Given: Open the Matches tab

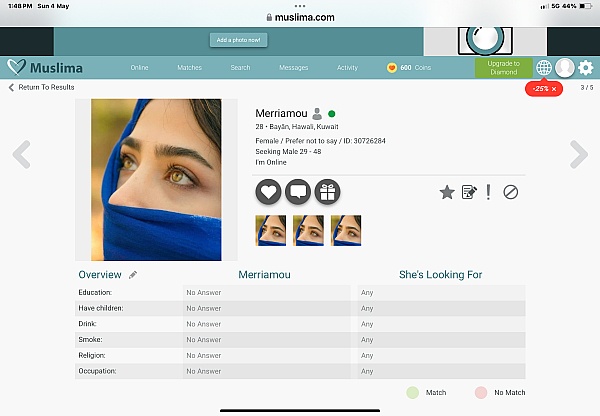Looking at the screenshot, I should coord(189,68).
